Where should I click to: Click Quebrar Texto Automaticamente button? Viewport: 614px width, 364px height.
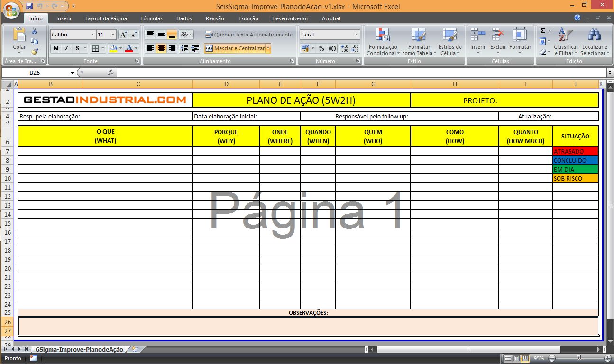[x=249, y=35]
